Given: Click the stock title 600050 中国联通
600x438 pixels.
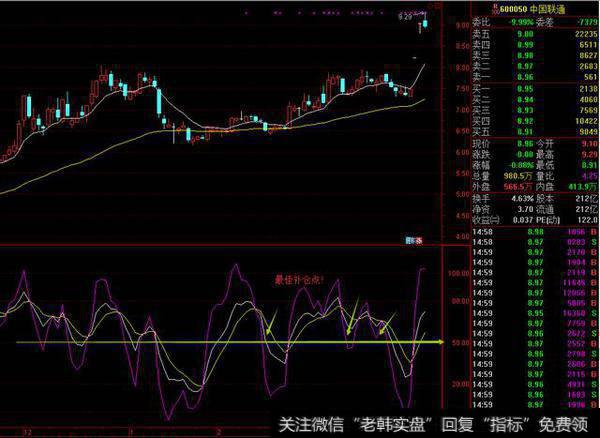Looking at the screenshot, I should (x=533, y=9).
